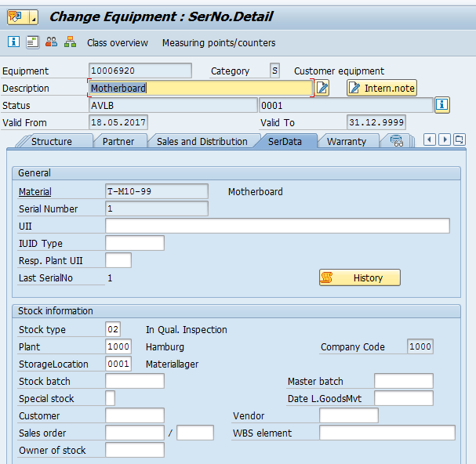
Task: Click the partner people toolbar icon
Action: [51, 42]
